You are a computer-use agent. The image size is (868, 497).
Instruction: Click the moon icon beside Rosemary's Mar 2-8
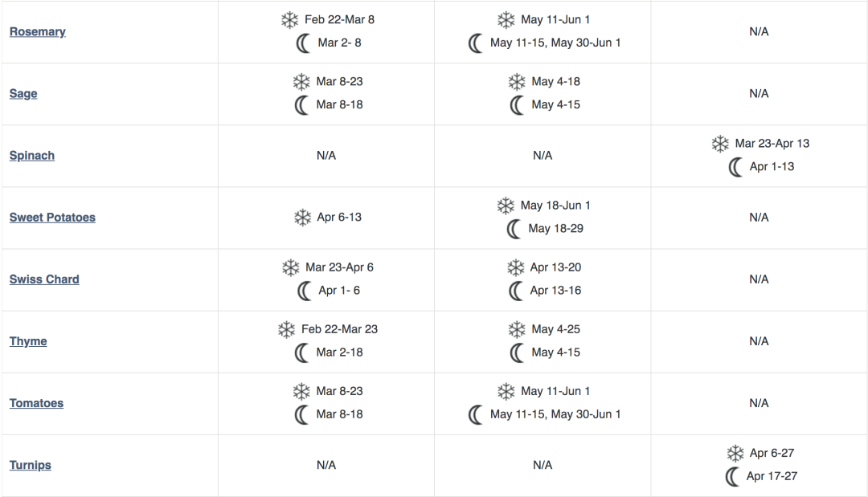[303, 43]
